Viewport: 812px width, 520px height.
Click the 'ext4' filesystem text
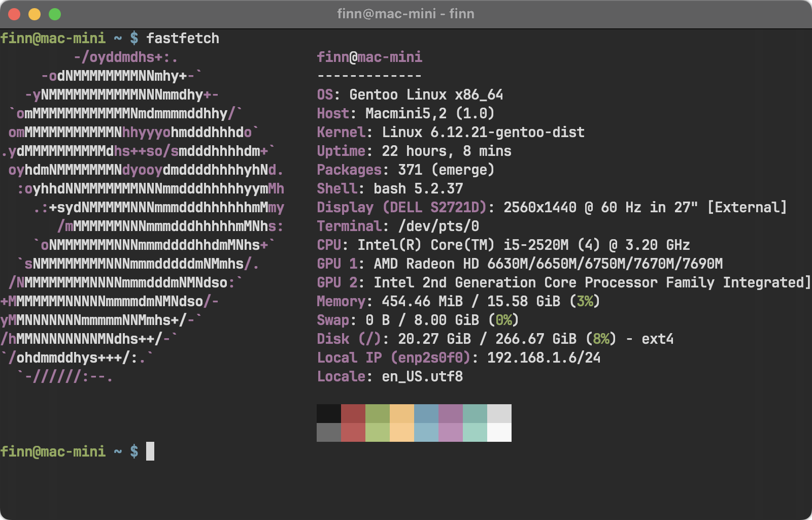(658, 339)
